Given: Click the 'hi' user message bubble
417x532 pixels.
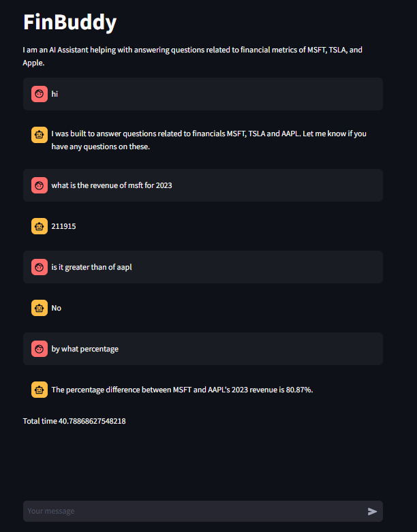Looking at the screenshot, I should click(x=203, y=94).
